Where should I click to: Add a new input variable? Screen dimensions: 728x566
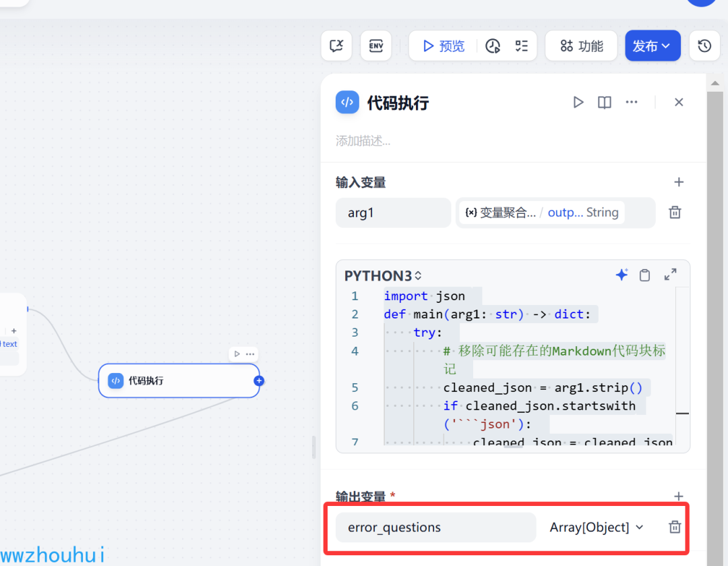pos(678,182)
